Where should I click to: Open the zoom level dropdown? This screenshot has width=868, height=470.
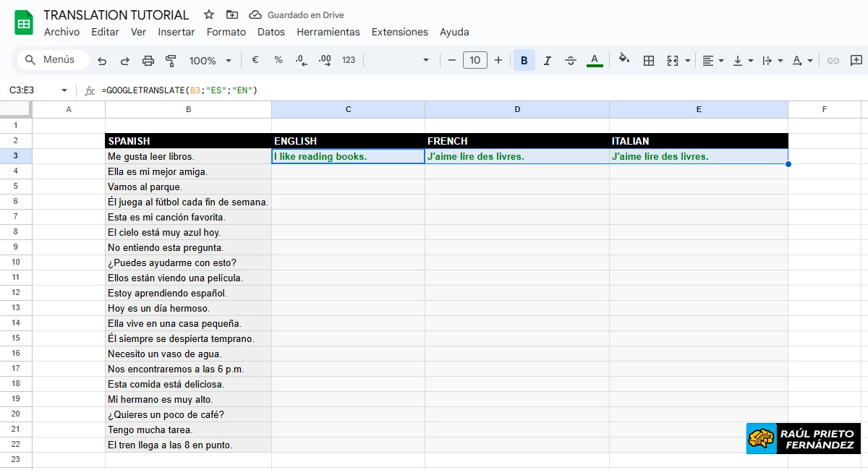(209, 60)
